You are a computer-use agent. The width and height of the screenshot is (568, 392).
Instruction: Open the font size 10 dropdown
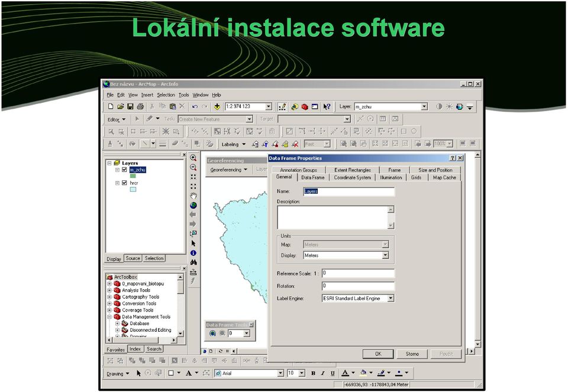(302, 373)
